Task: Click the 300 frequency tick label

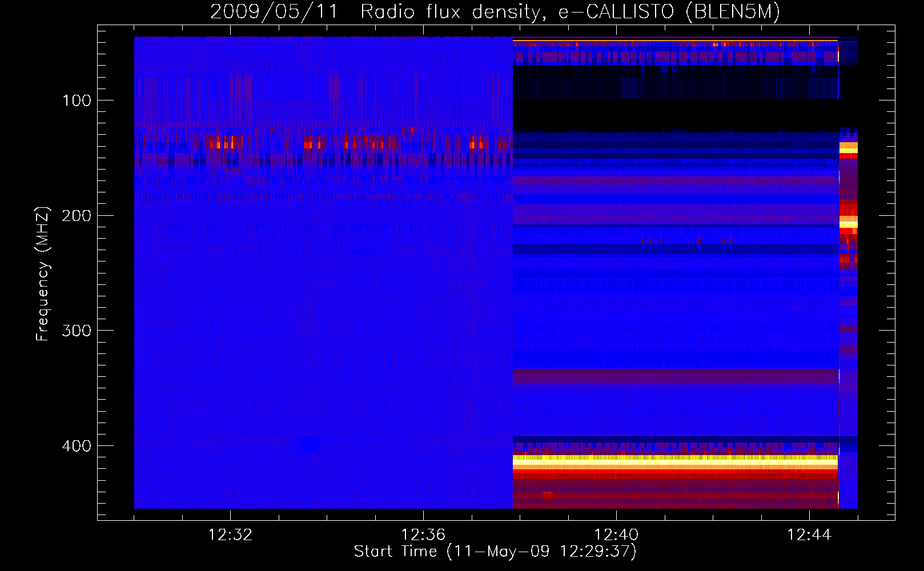Action: (x=77, y=331)
